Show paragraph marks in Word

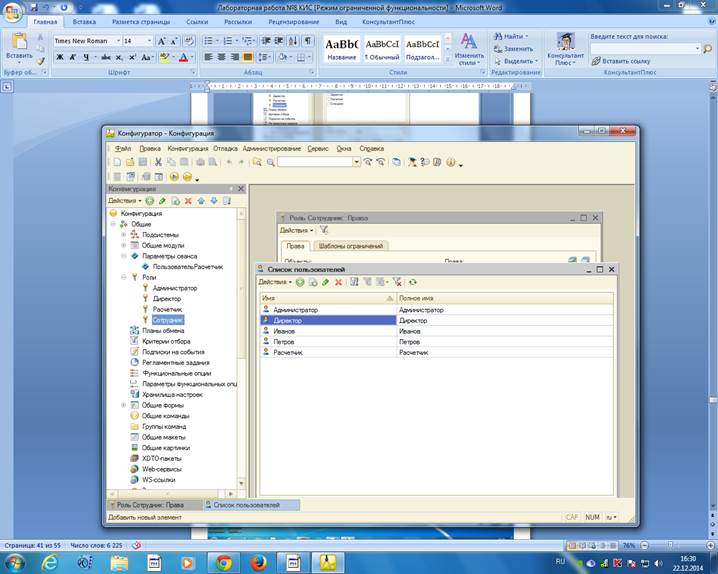[308, 41]
